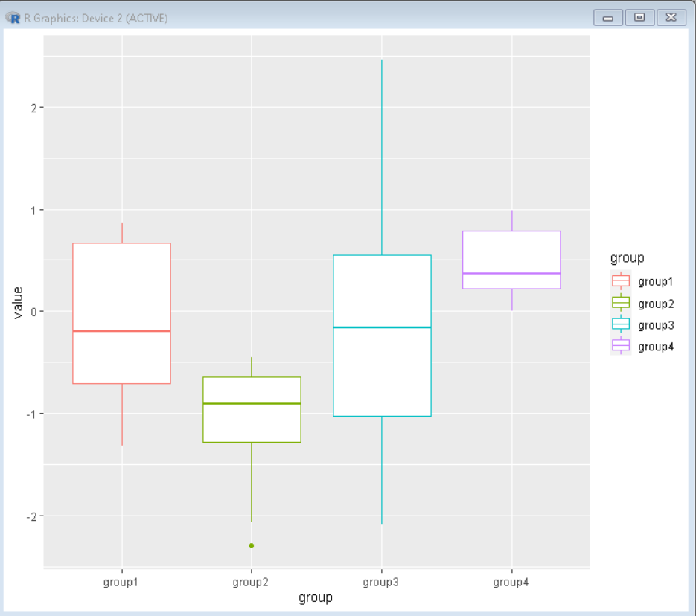This screenshot has height=616, width=696.
Task: Click the group3 label text in legend
Action: pyautogui.click(x=654, y=325)
